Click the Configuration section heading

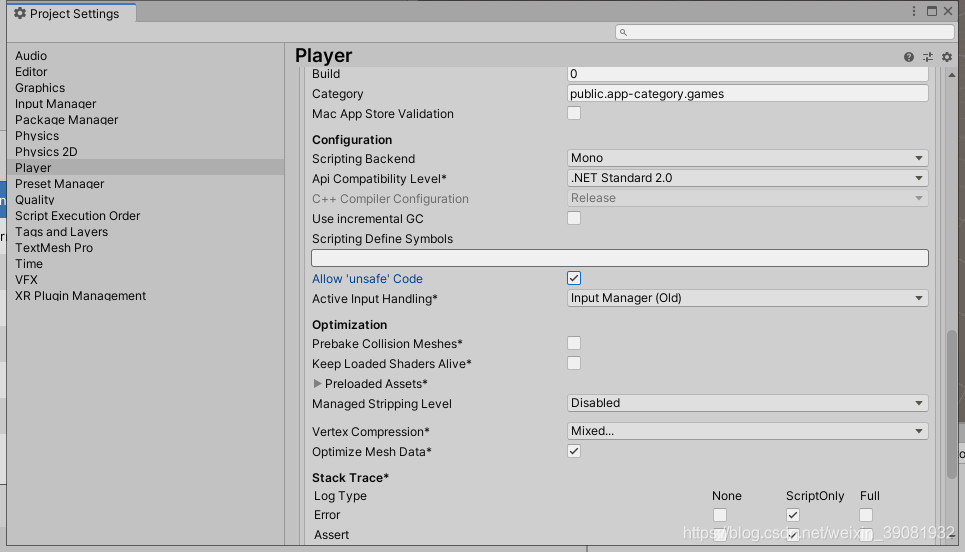(352, 140)
